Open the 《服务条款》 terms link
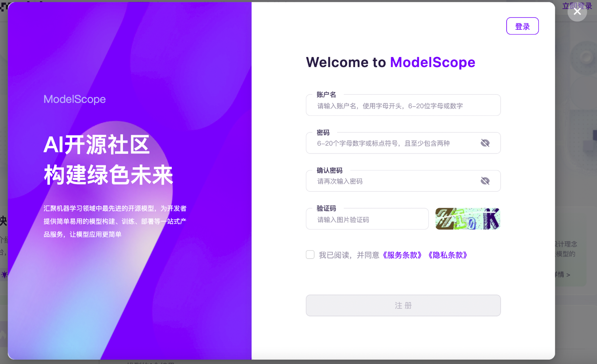Image resolution: width=597 pixels, height=364 pixels. coord(403,255)
